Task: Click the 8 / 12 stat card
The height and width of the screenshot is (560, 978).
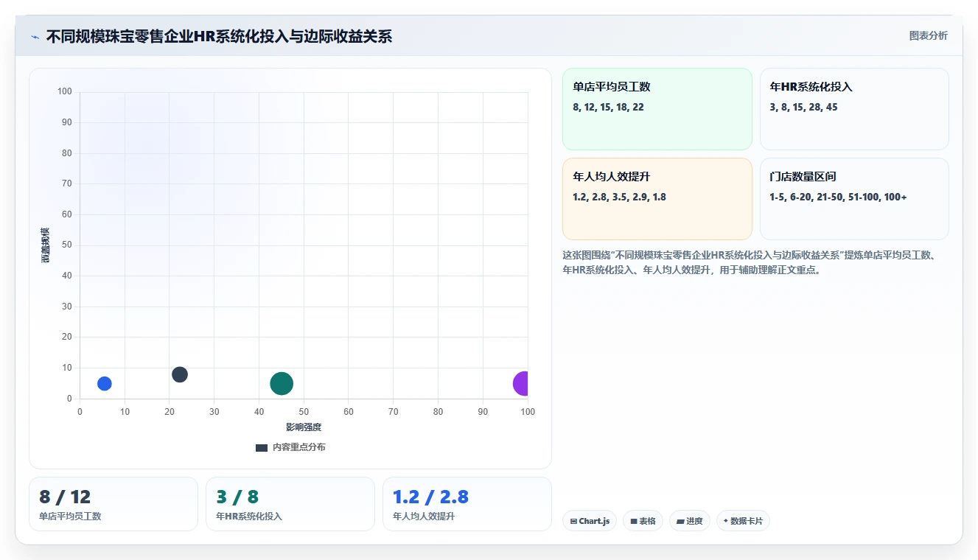Action: [113, 504]
